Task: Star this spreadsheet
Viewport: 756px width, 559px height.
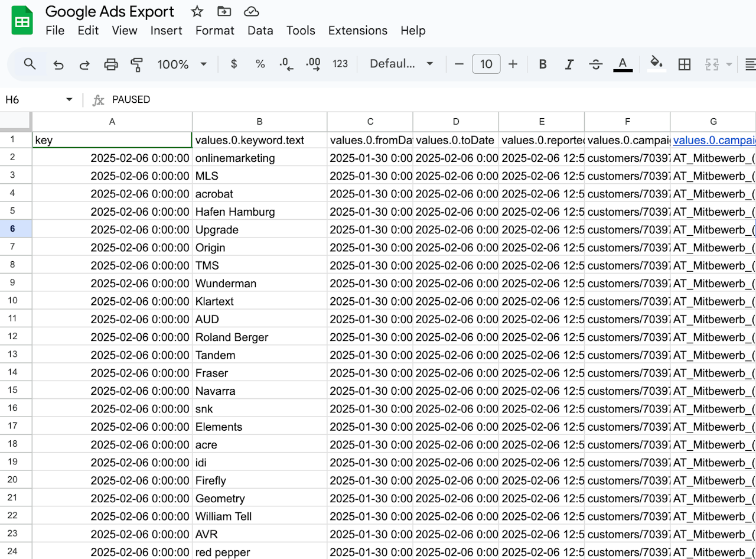Action: (x=197, y=12)
